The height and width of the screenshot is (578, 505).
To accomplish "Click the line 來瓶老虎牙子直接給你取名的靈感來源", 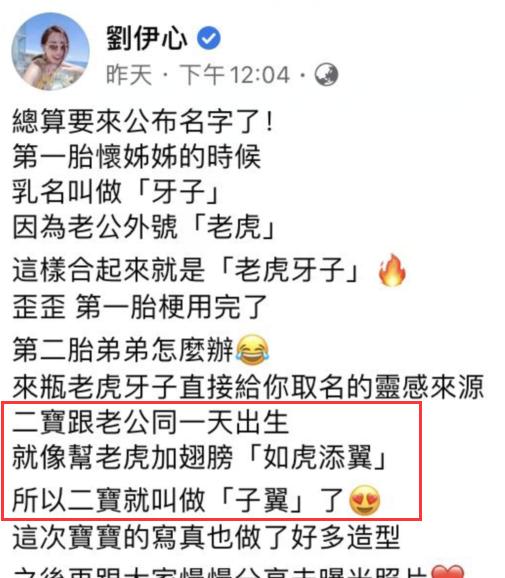I will pos(248,387).
